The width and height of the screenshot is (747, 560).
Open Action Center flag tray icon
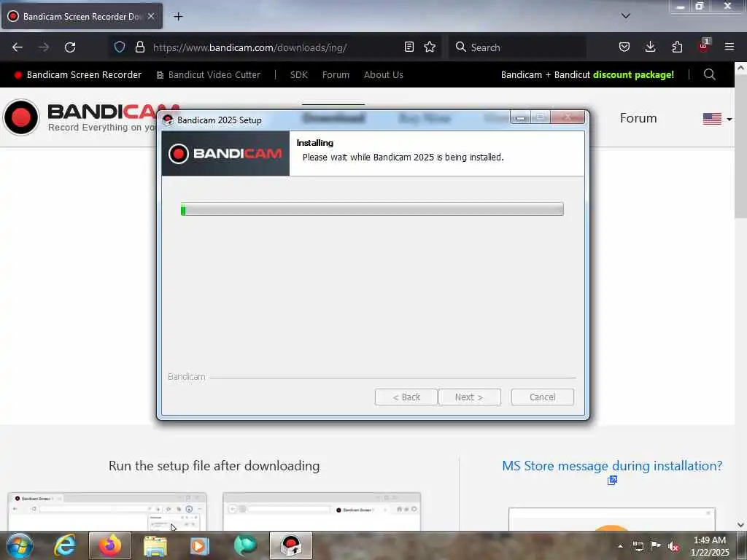[656, 545]
